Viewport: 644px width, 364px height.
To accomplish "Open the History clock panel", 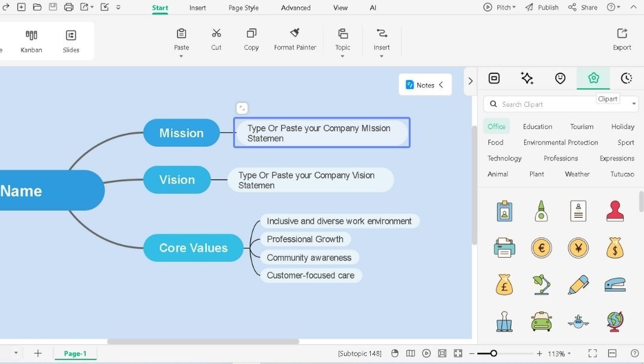I will point(626,78).
